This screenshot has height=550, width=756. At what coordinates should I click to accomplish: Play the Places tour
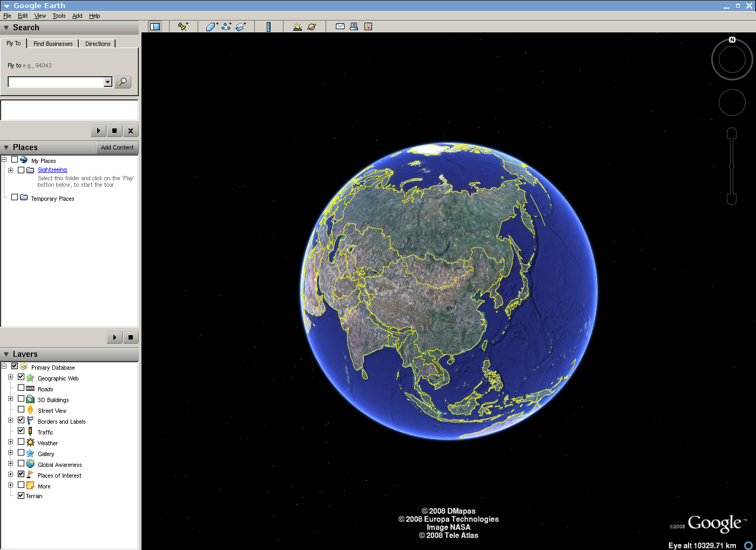coord(114,337)
